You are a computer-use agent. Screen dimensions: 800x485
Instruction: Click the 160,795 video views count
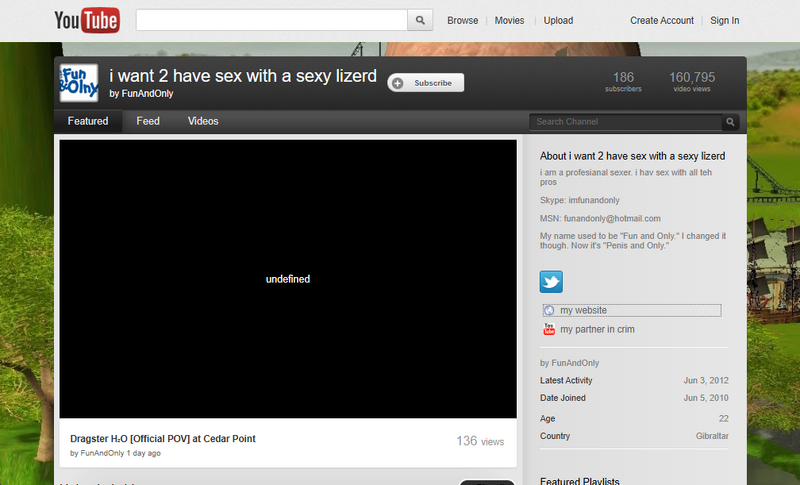tap(692, 81)
